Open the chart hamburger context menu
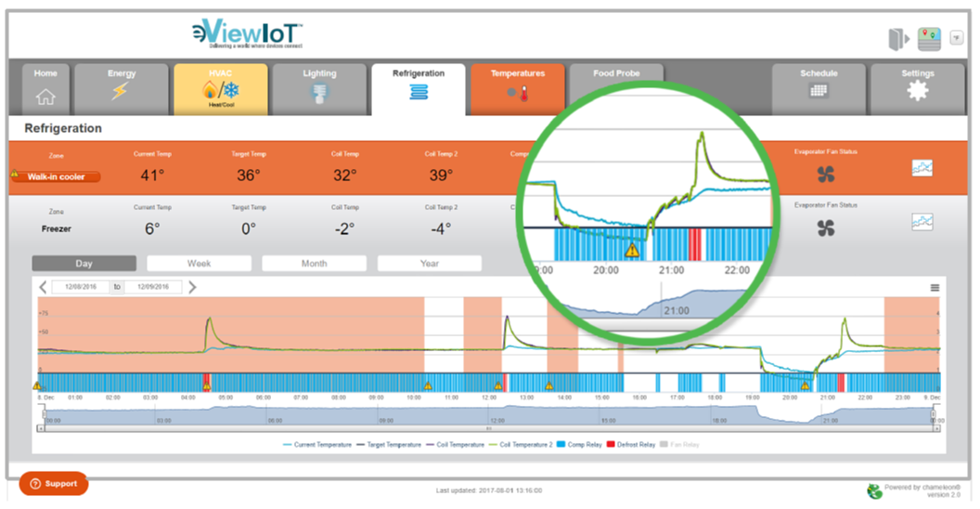Screen dimensions: 980x509 (x=935, y=288)
